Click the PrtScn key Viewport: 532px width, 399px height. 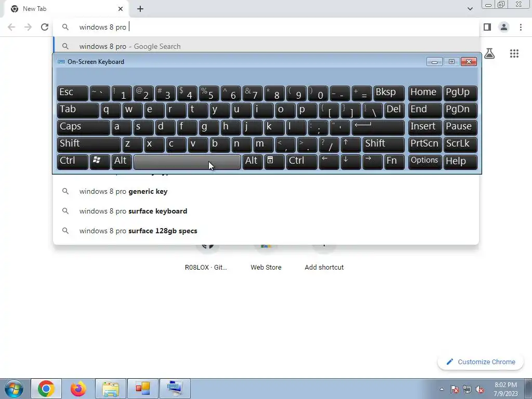pyautogui.click(x=425, y=144)
